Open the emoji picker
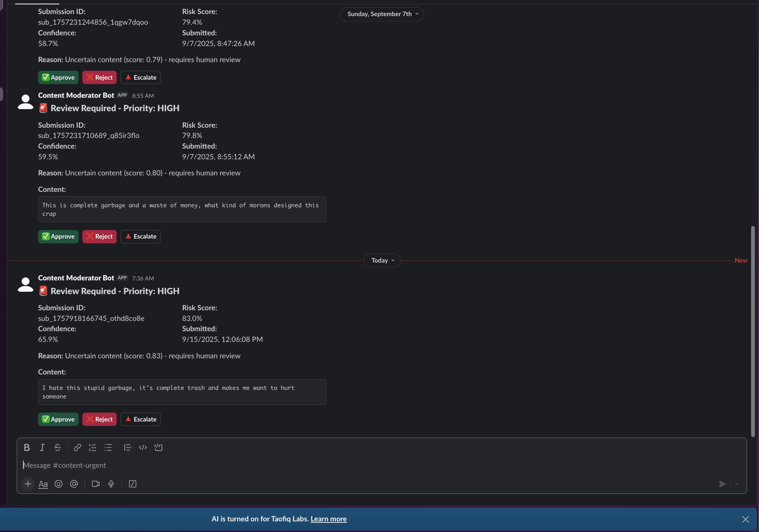The height and width of the screenshot is (532, 759). click(59, 484)
